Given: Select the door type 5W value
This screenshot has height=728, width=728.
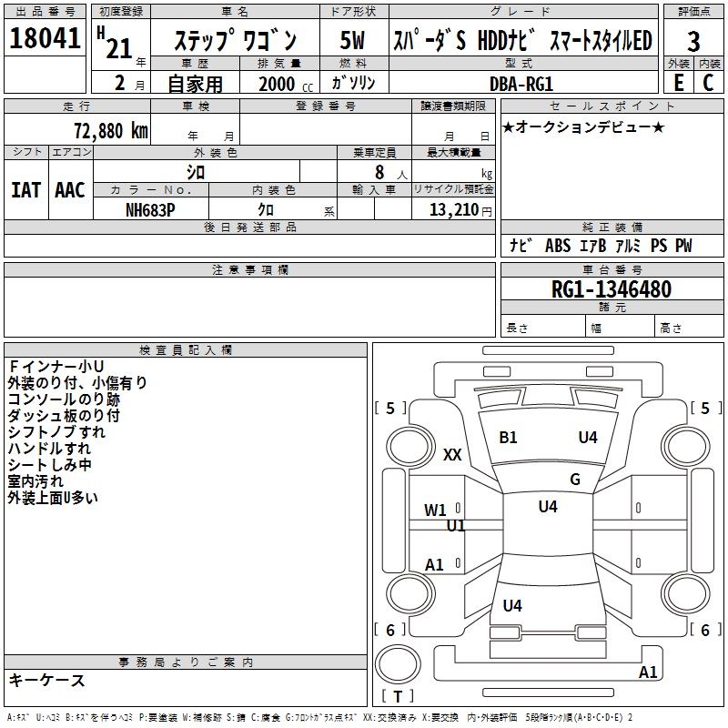Looking at the screenshot, I should (352, 40).
